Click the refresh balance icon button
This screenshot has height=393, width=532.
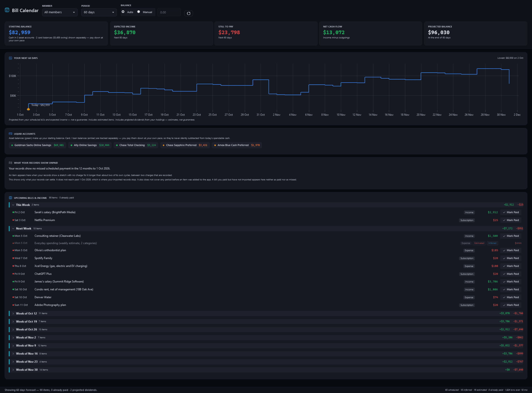click(189, 13)
